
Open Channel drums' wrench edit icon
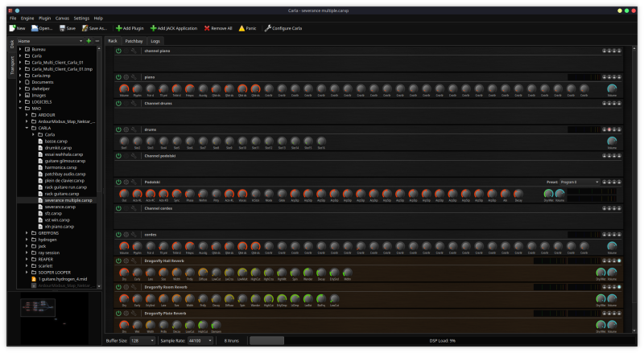(x=134, y=104)
